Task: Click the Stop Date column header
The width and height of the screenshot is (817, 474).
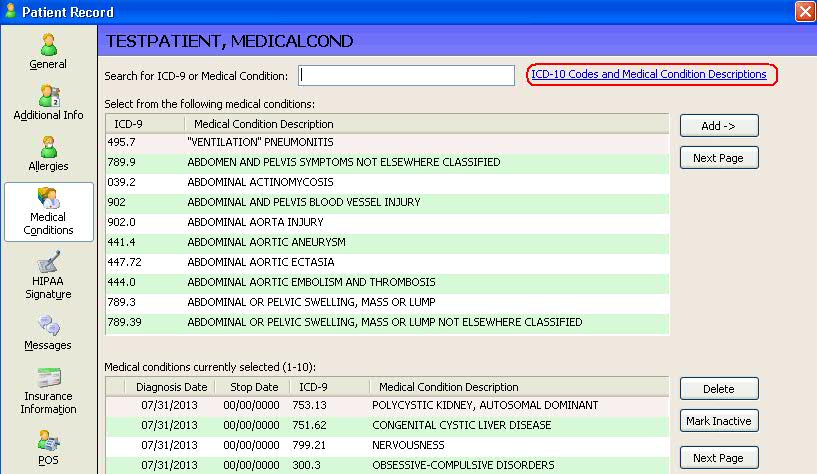Action: (254, 387)
